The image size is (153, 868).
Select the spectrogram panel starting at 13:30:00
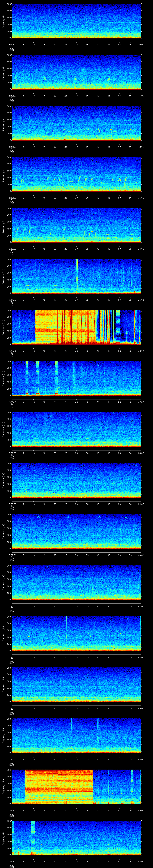coord(76,72)
